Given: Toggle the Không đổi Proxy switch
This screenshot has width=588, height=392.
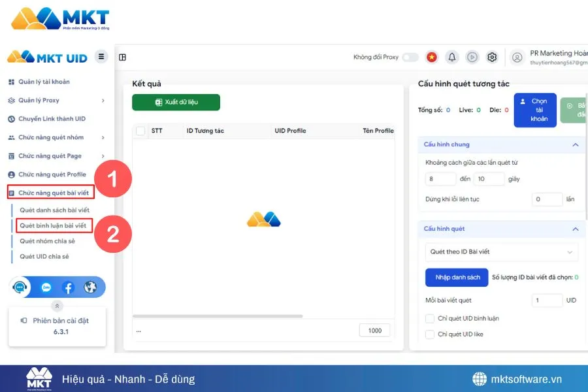Looking at the screenshot, I should 410,57.
